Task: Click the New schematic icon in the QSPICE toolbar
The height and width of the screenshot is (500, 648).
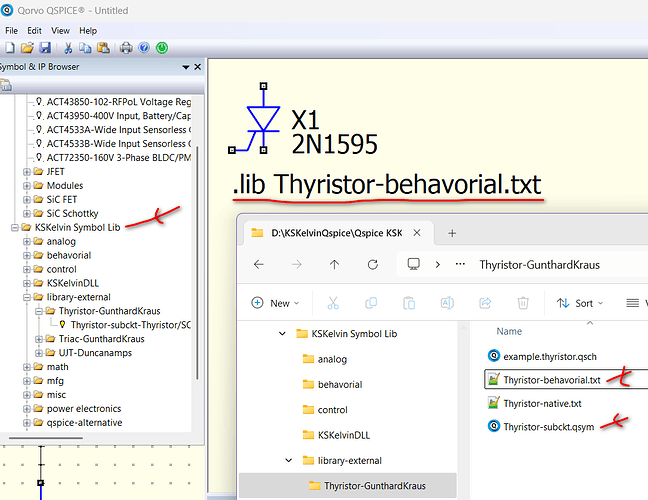Action: [10, 48]
